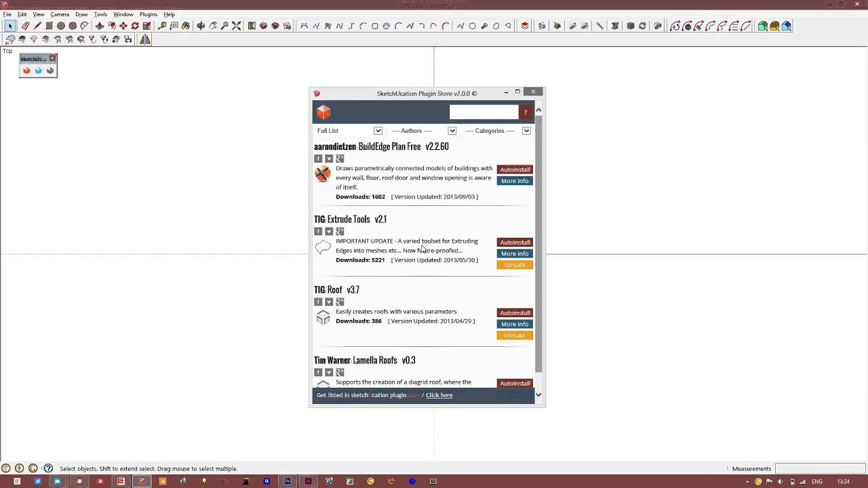Viewport: 868px width, 488px height.
Task: Donate for TIG Roof plugin
Action: tap(515, 335)
